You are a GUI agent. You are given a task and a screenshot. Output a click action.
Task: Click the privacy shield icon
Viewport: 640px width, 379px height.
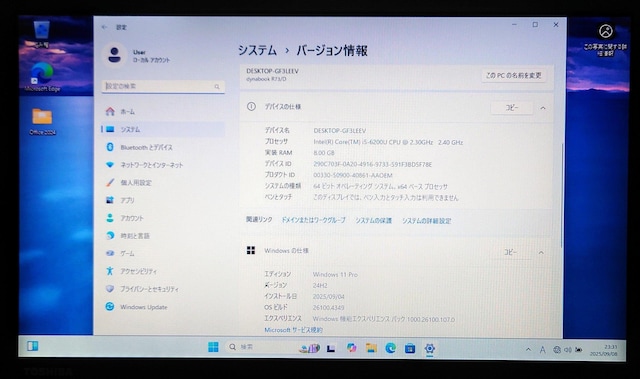pyautogui.click(x=109, y=288)
